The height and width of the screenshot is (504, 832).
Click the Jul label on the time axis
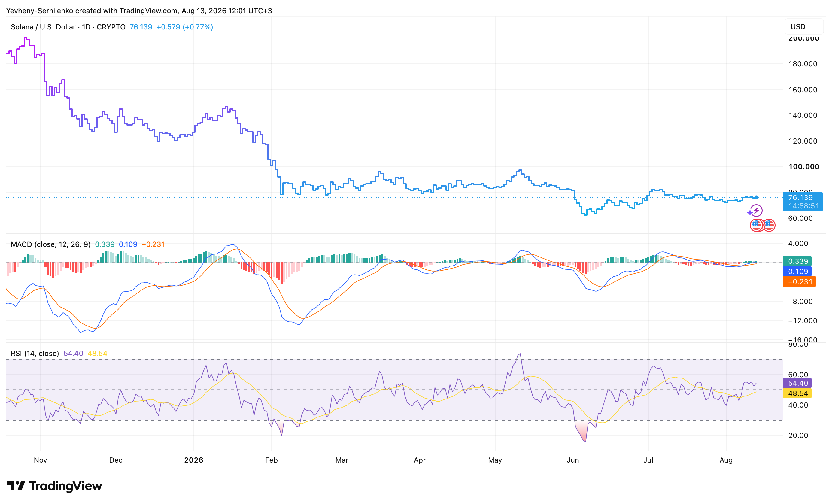coord(648,460)
